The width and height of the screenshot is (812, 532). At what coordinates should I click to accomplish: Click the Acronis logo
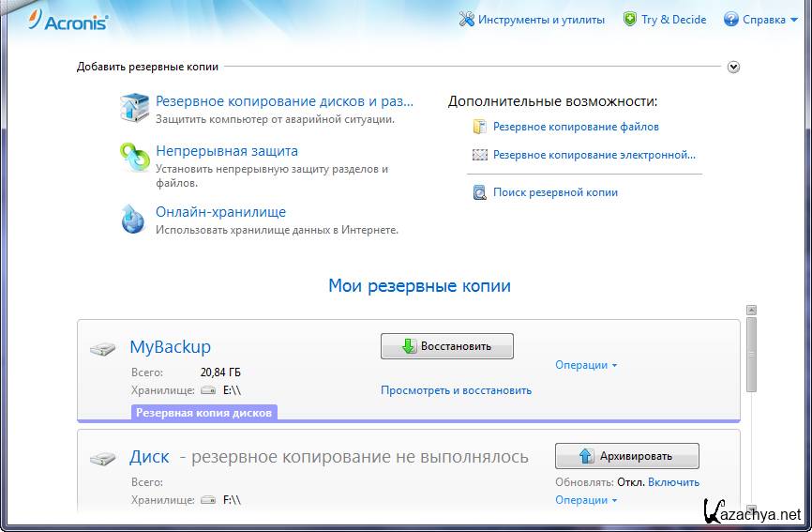68,20
